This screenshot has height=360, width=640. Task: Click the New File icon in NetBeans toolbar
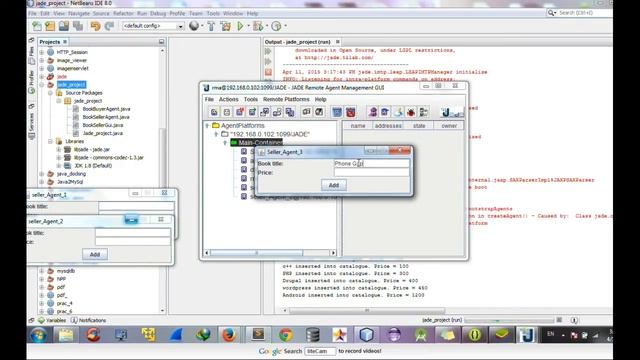pos(37,26)
